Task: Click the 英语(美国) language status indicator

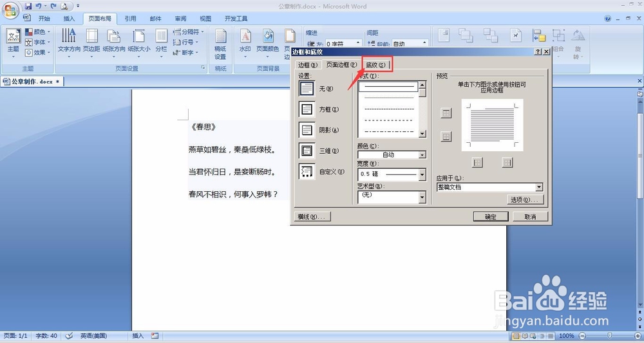Action: tap(93, 336)
